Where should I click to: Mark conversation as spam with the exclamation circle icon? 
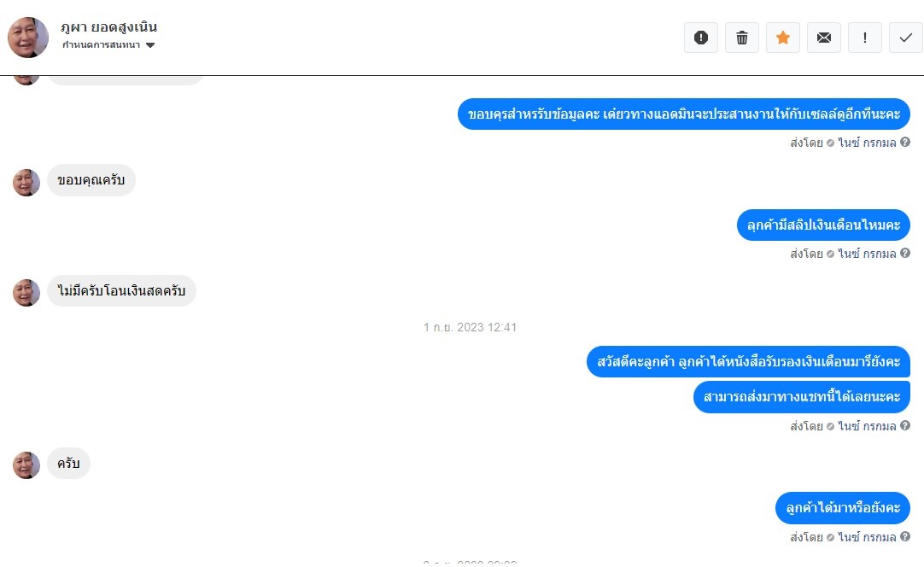pos(700,38)
